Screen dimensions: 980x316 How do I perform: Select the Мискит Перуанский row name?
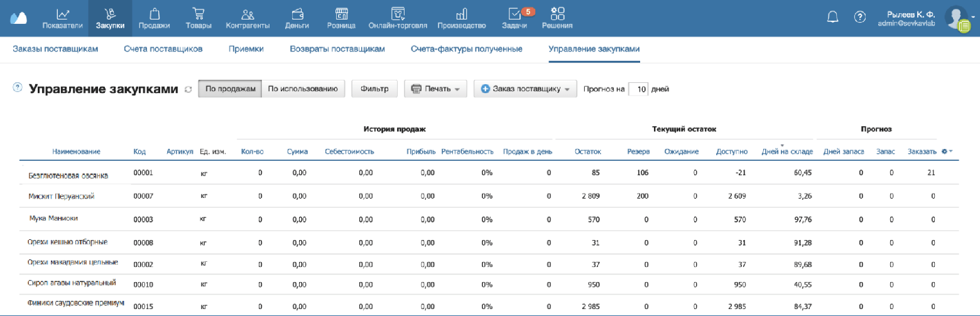pos(62,197)
